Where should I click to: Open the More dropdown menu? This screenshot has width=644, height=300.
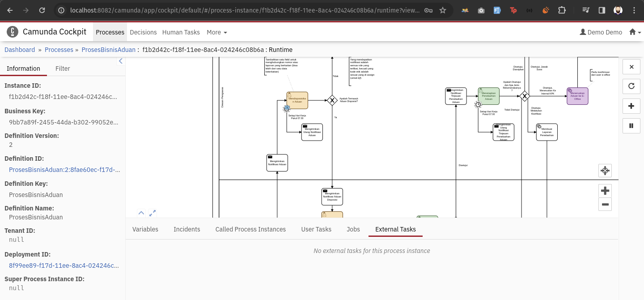pyautogui.click(x=216, y=32)
